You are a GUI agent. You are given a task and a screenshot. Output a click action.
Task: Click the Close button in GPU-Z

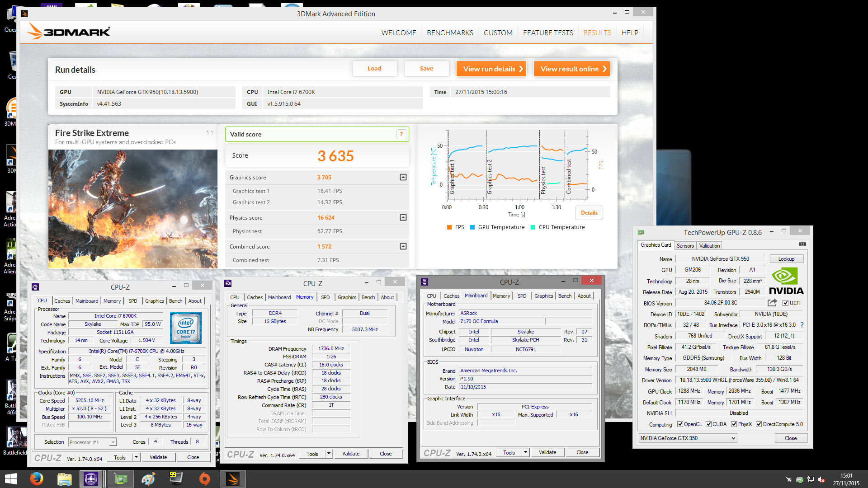791,438
